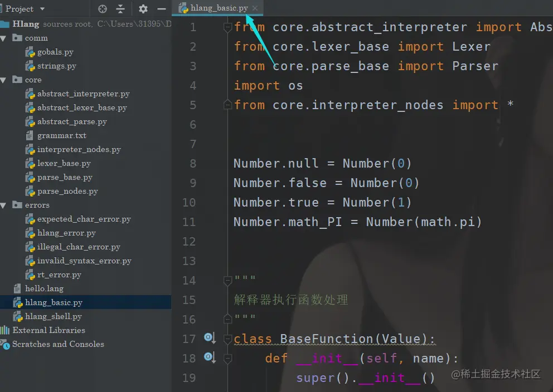Click Python icon beside hlang_shell.py
This screenshot has width=553, height=392.
click(x=18, y=316)
